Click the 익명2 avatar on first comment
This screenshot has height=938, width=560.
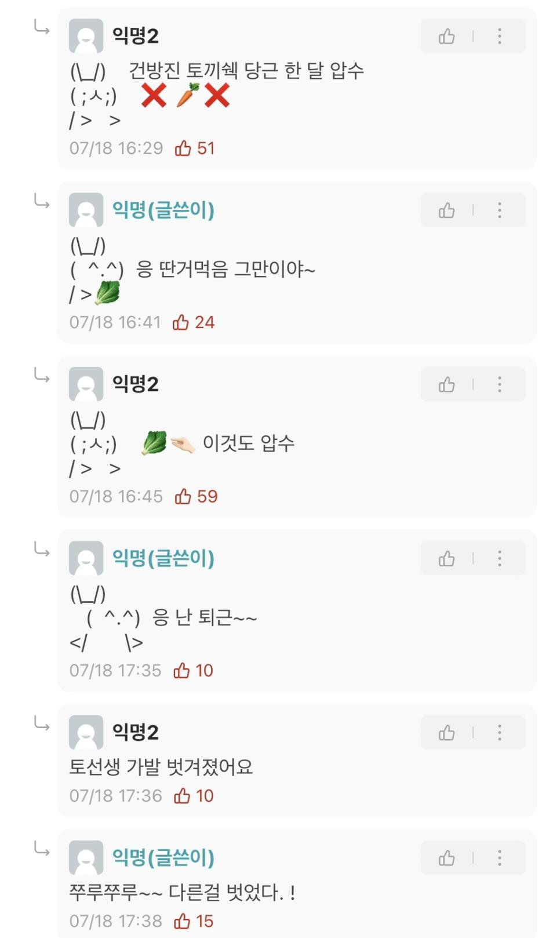coord(86,36)
